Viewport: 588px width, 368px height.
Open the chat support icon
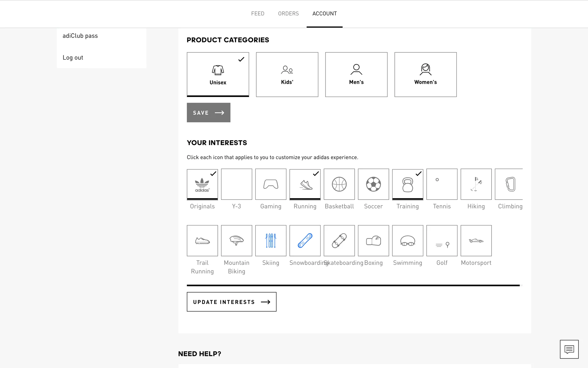coord(569,349)
